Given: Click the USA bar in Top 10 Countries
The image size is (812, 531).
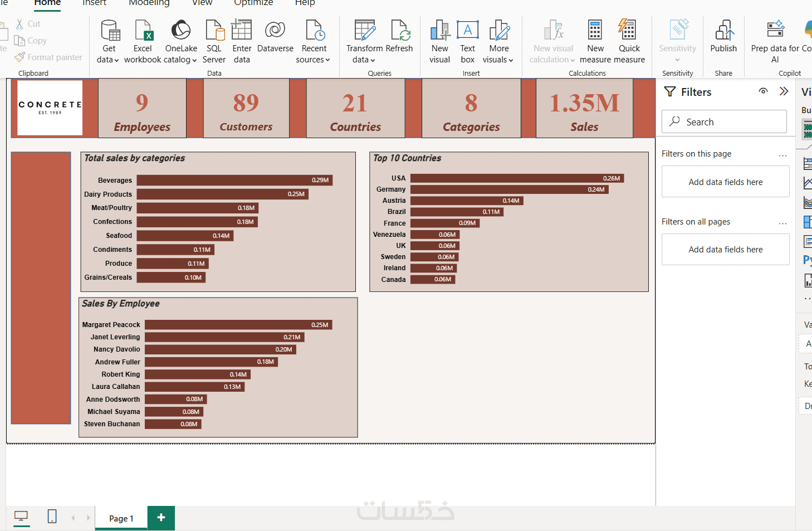Looking at the screenshot, I should 517,178.
